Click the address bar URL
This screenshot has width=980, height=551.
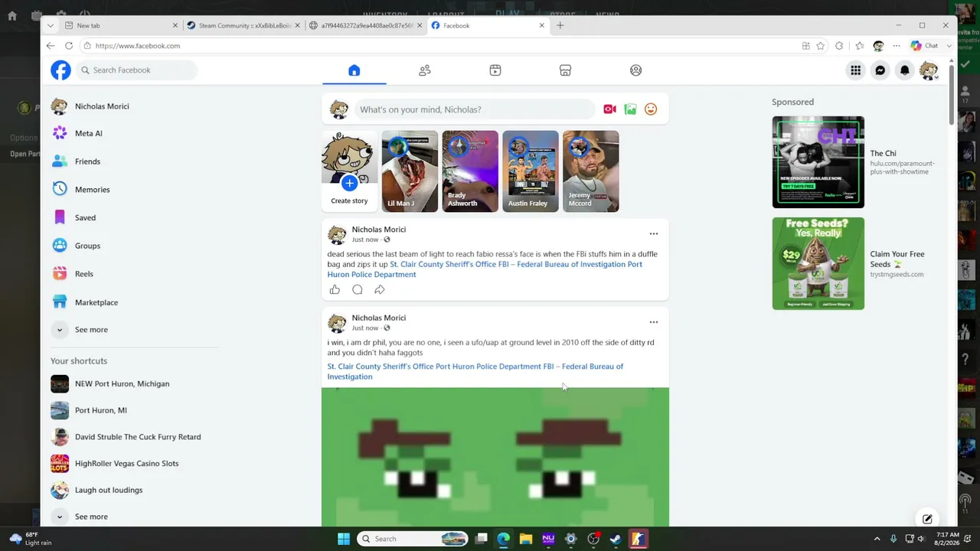point(138,46)
